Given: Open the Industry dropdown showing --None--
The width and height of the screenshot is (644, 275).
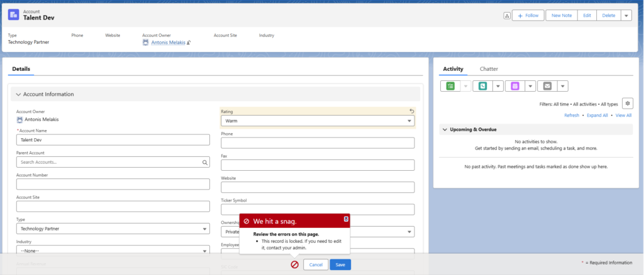Looking at the screenshot, I should (x=113, y=251).
